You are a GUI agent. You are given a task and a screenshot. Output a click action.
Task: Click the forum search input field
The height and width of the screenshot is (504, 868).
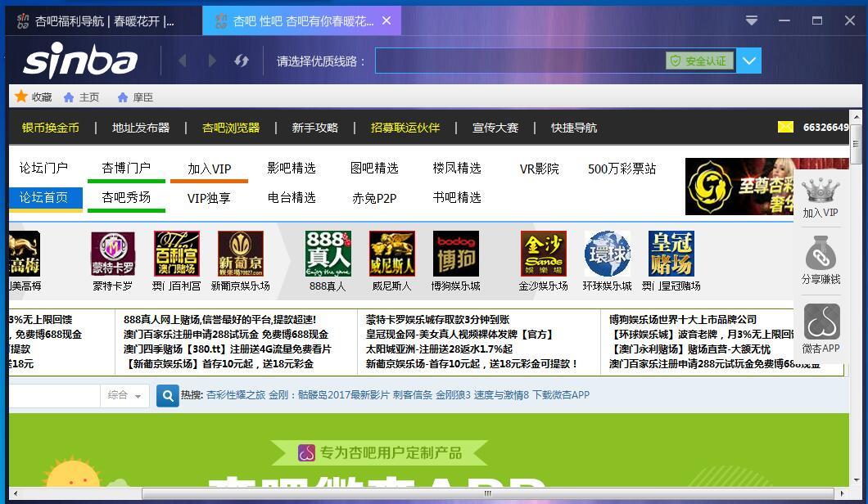pos(54,395)
